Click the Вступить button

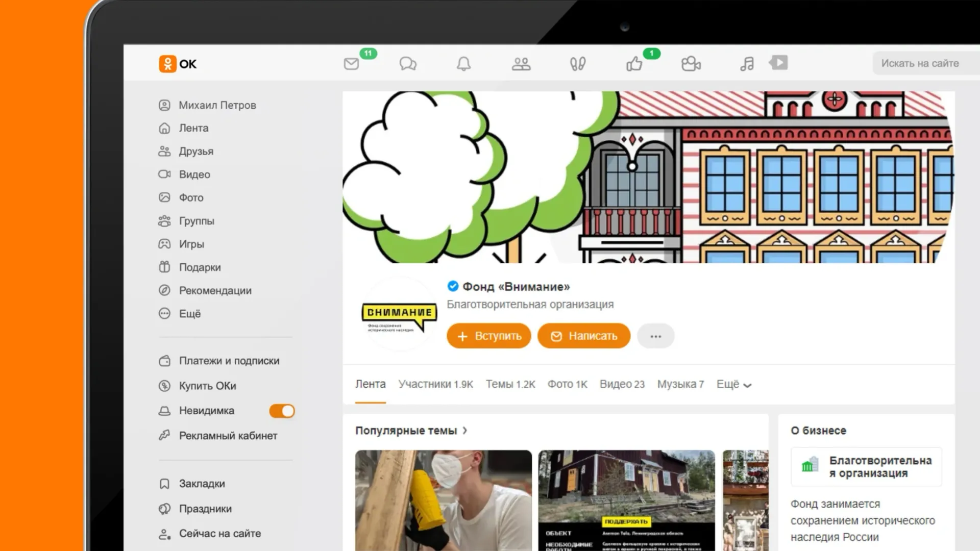489,336
